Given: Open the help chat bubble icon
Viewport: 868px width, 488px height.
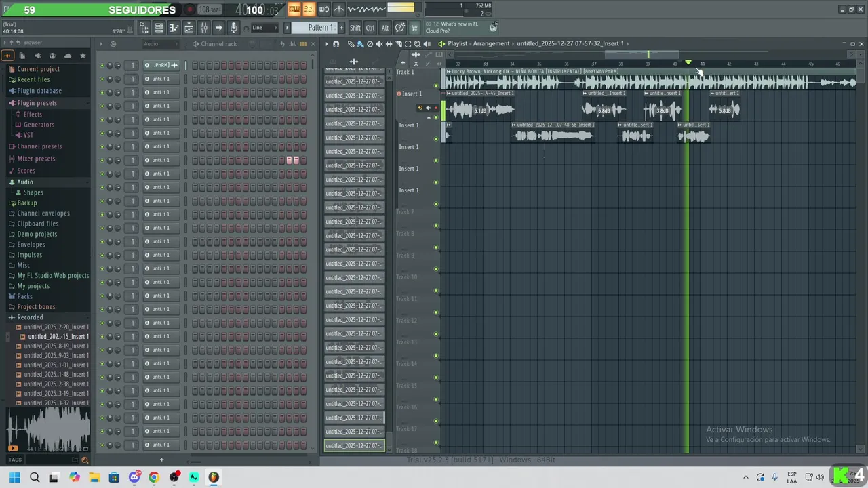Looking at the screenshot, I should pos(400,28).
